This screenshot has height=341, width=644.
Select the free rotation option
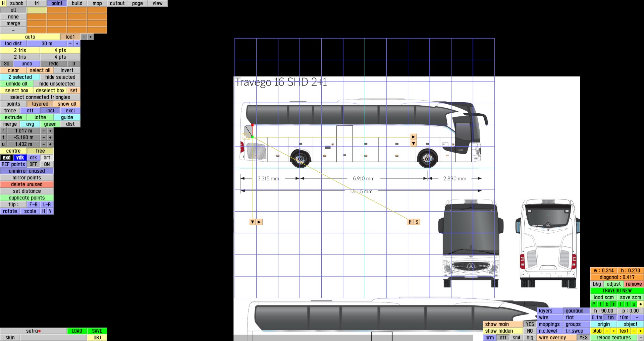[x=40, y=151]
